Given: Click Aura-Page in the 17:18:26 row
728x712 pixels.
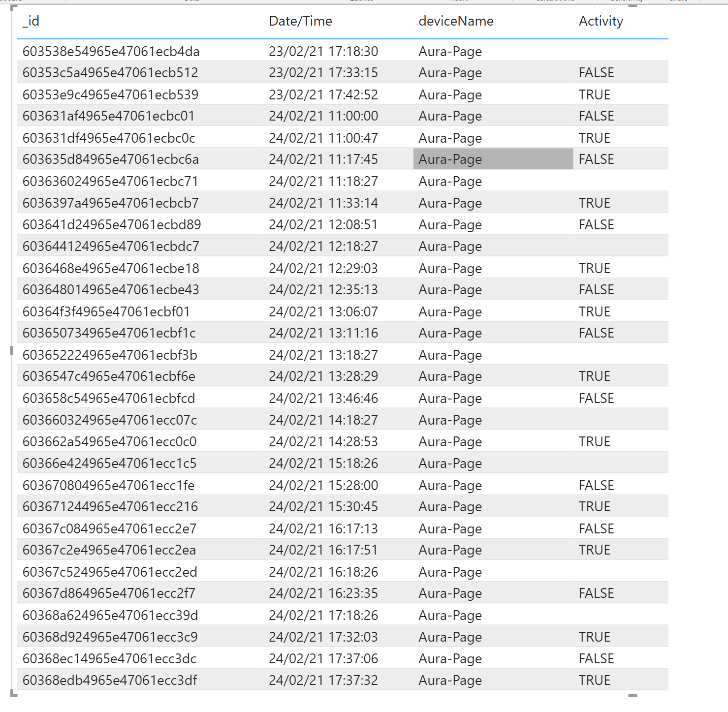Looking at the screenshot, I should [x=450, y=616].
